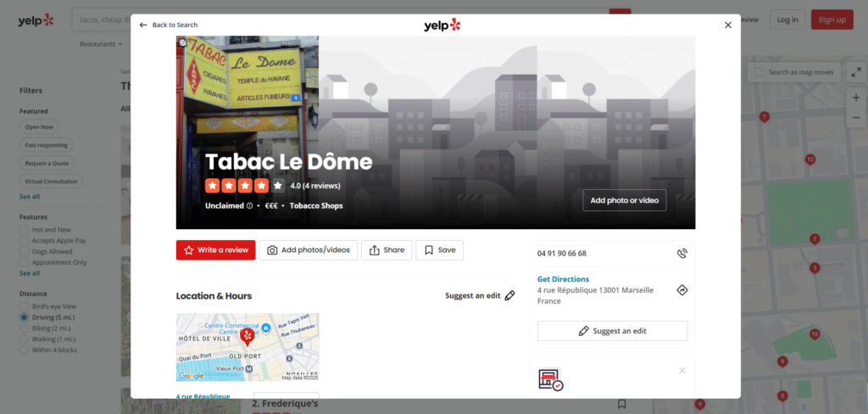Select Within 4 blocks radio option
This screenshot has height=414, width=868.
[x=24, y=350]
